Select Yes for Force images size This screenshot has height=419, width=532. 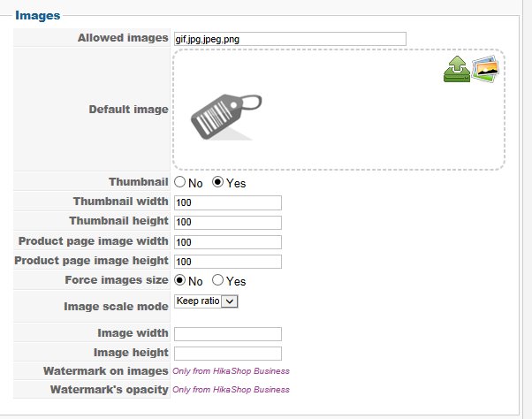(217, 280)
